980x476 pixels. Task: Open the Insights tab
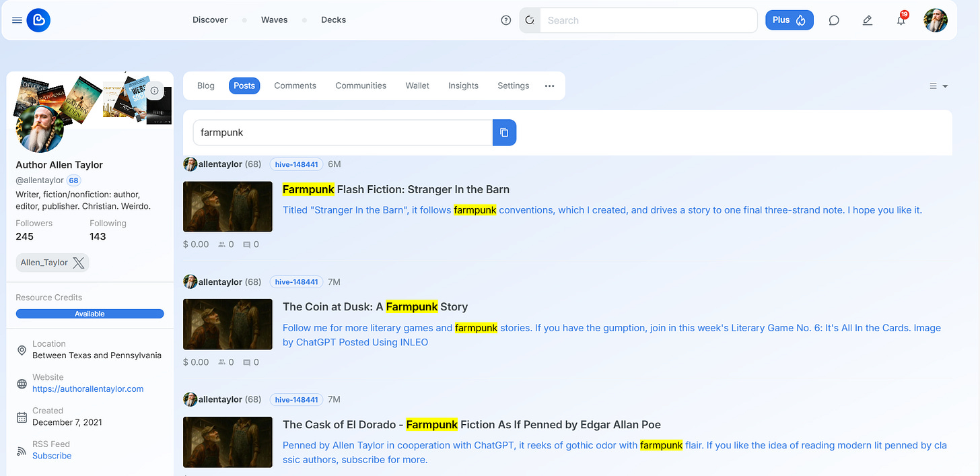pyautogui.click(x=463, y=86)
